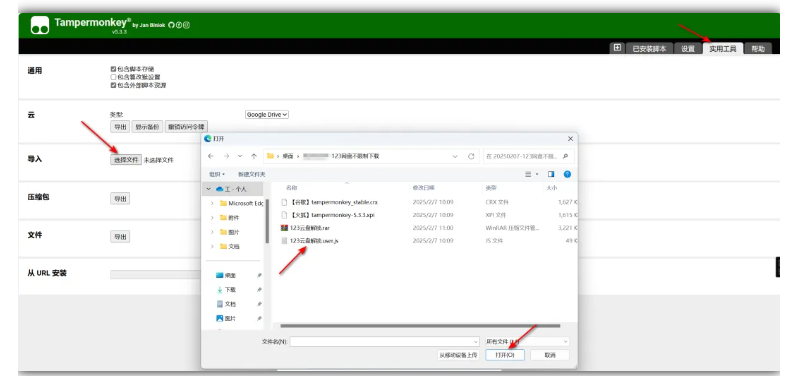Click the 从 URL 安装 input field

[155, 274]
